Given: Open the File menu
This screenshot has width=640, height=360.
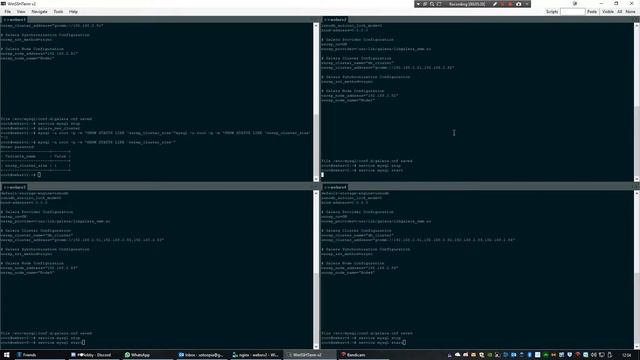Looking at the screenshot, I should [x=7, y=12].
